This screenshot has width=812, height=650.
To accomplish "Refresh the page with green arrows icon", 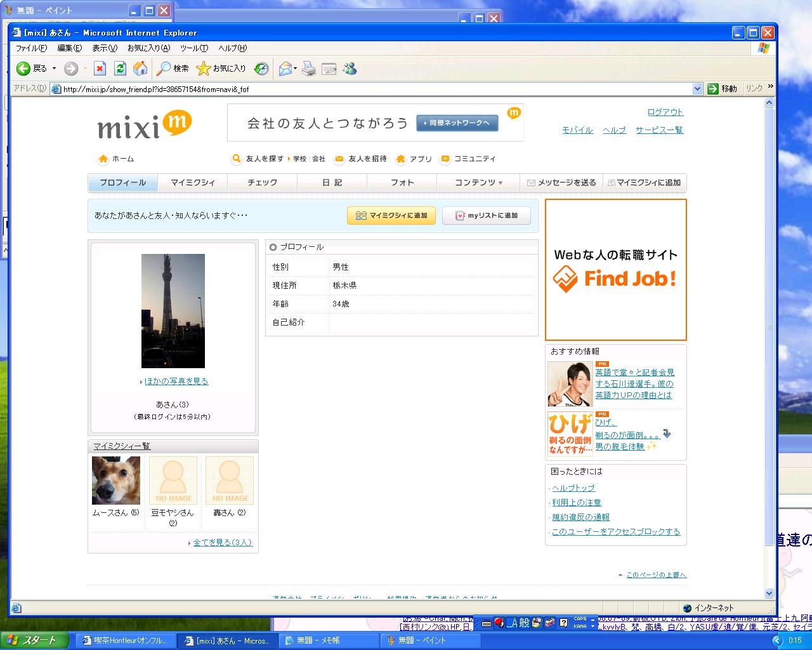I will coord(120,69).
